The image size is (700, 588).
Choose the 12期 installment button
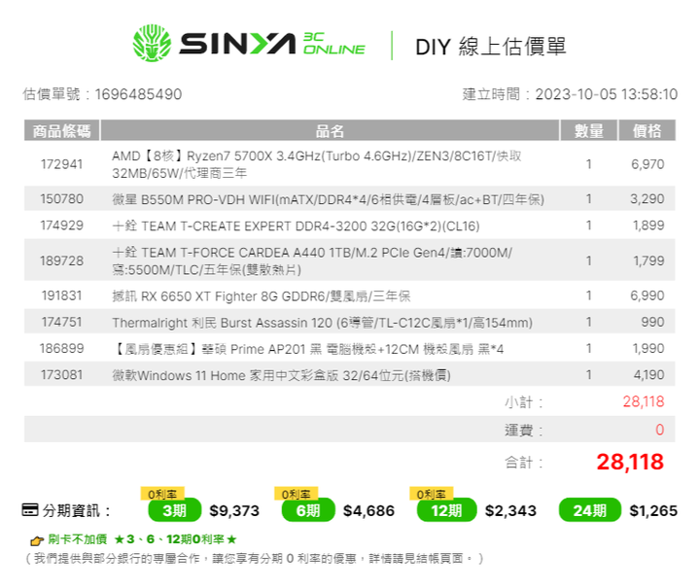click(446, 510)
